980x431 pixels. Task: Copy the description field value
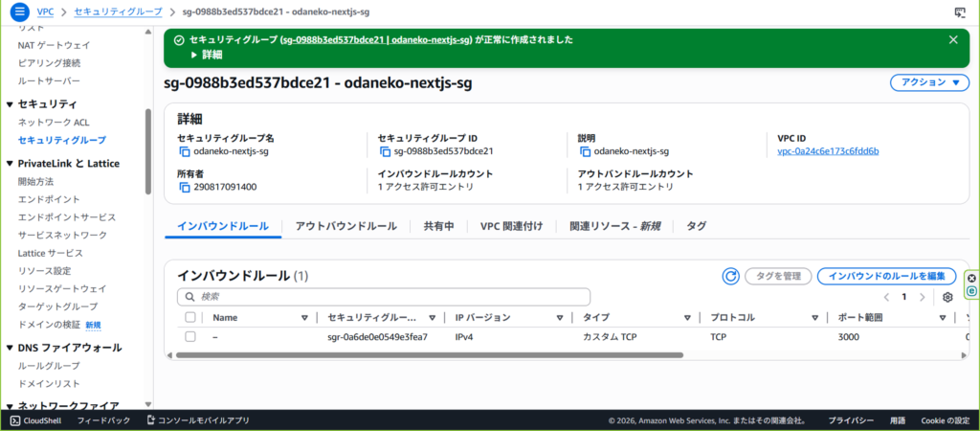point(585,151)
